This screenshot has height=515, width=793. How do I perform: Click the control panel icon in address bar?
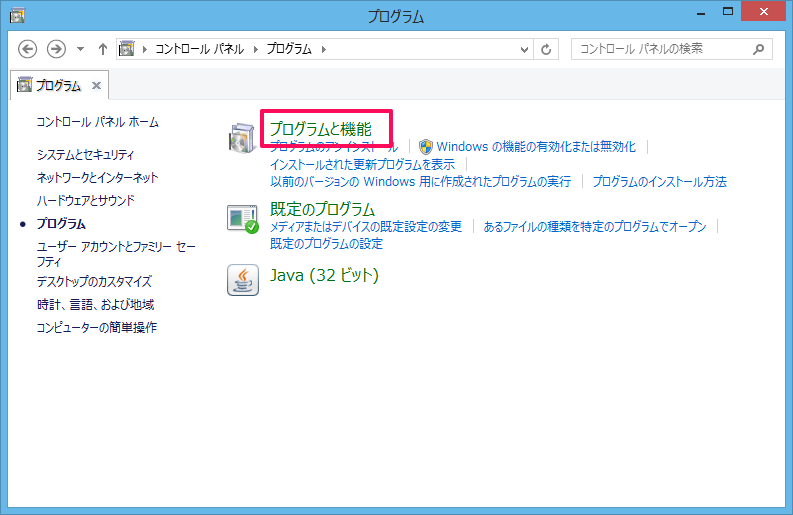pyautogui.click(x=126, y=49)
